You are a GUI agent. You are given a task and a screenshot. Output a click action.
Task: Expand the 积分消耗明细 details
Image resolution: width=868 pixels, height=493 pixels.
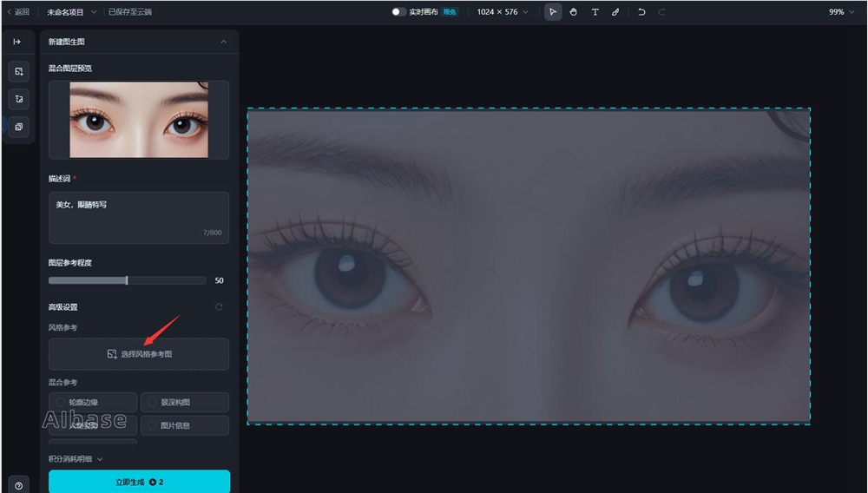(x=76, y=458)
